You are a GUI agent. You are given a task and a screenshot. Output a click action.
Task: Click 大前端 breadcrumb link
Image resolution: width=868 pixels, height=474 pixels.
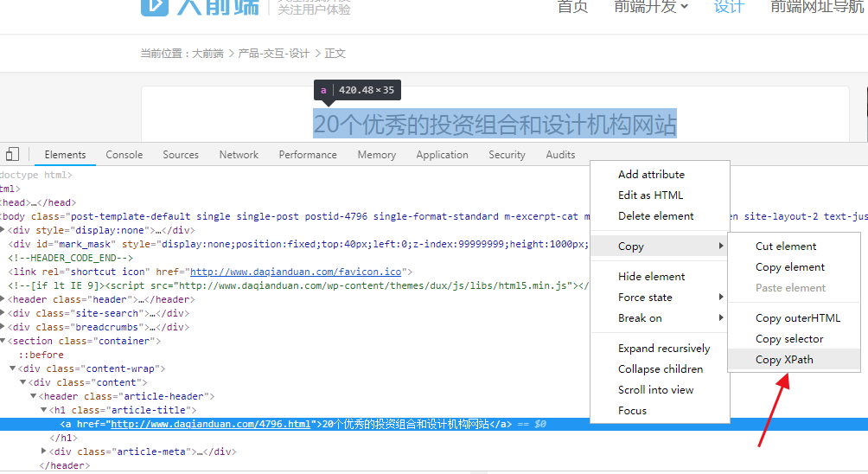[x=207, y=54]
